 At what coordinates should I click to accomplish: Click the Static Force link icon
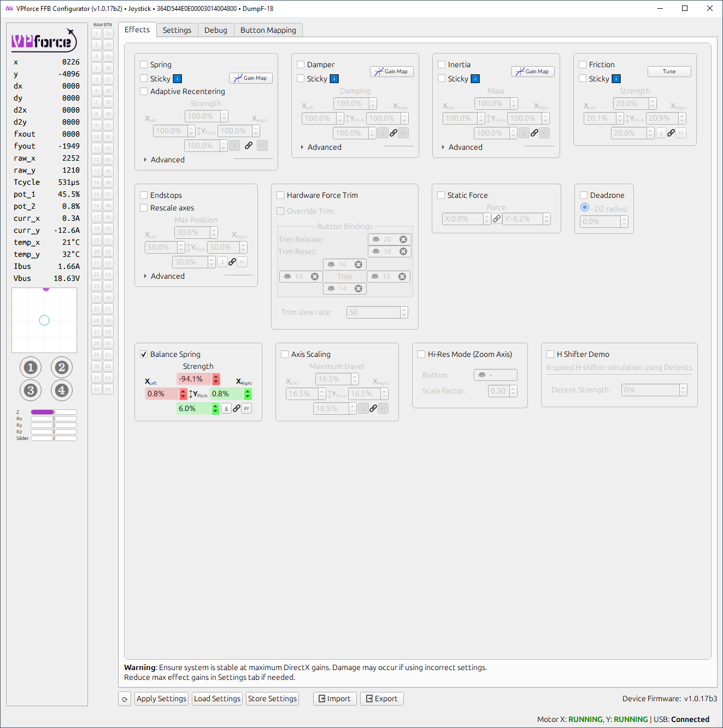point(497,219)
